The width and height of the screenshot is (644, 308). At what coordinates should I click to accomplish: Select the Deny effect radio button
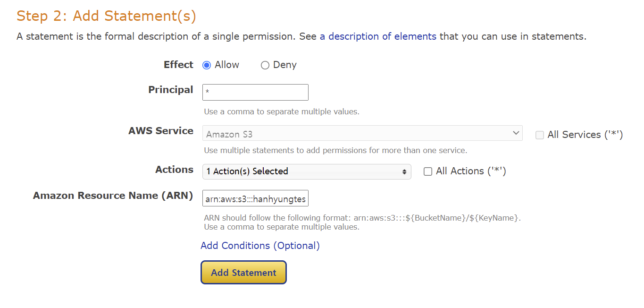click(265, 65)
